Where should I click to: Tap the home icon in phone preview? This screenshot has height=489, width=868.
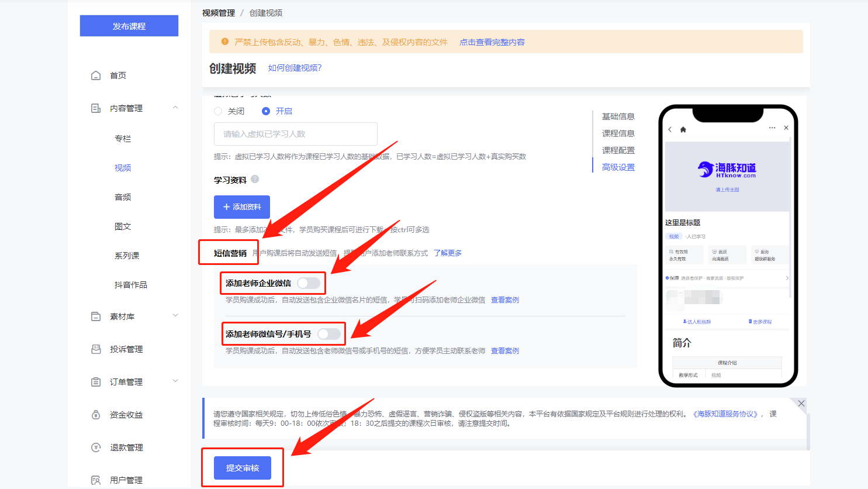[683, 129]
